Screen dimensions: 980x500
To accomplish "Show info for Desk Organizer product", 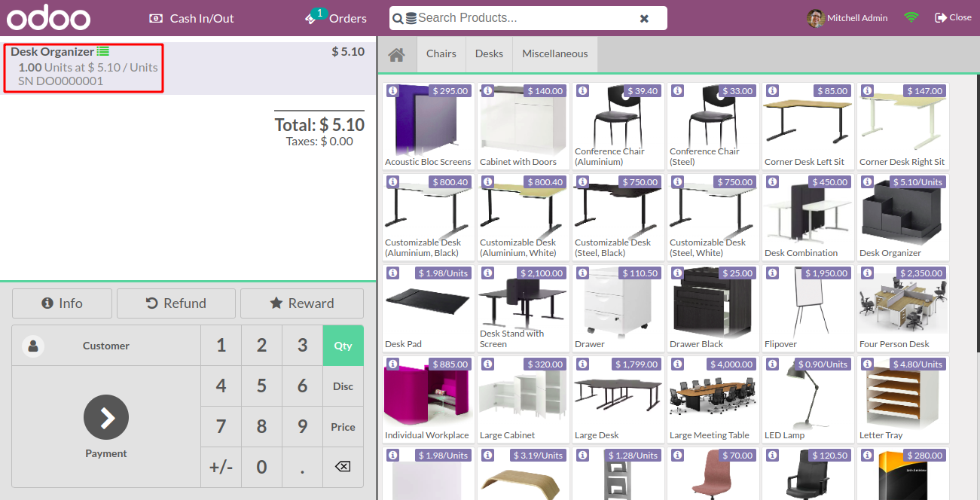I will pyautogui.click(x=867, y=181).
